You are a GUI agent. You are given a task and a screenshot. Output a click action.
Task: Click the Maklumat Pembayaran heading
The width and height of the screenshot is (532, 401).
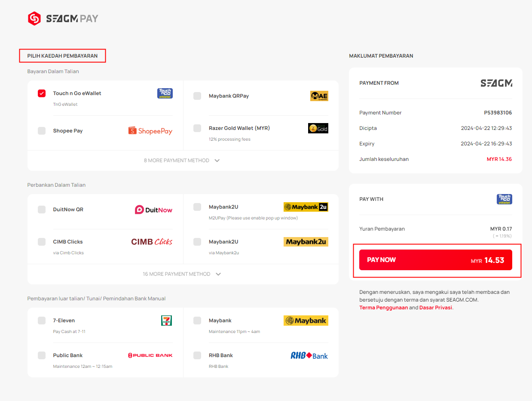click(381, 56)
